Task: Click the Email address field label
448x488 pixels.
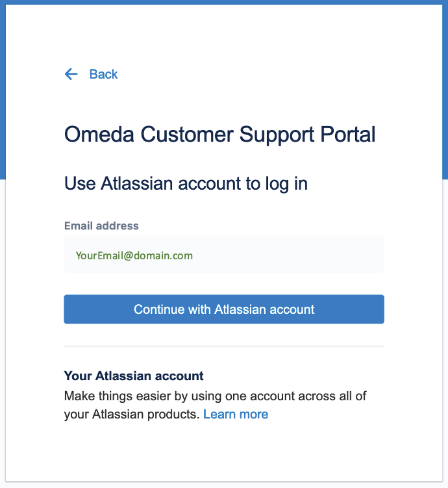Action: 101,226
